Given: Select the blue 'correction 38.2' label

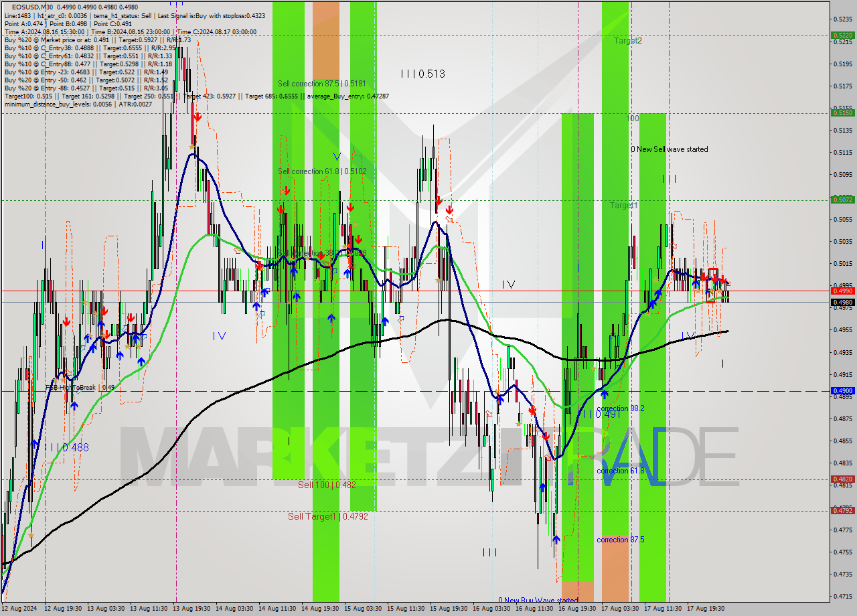Looking at the screenshot, I should [x=621, y=408].
